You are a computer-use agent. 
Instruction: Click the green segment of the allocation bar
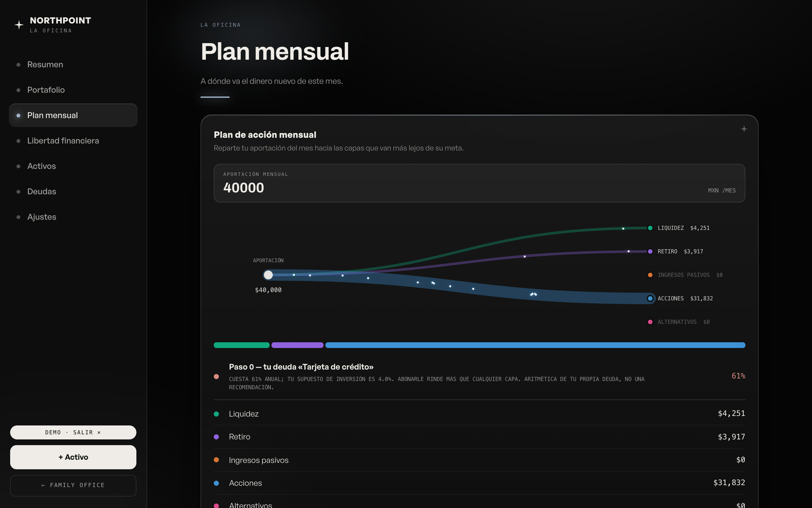(x=242, y=345)
